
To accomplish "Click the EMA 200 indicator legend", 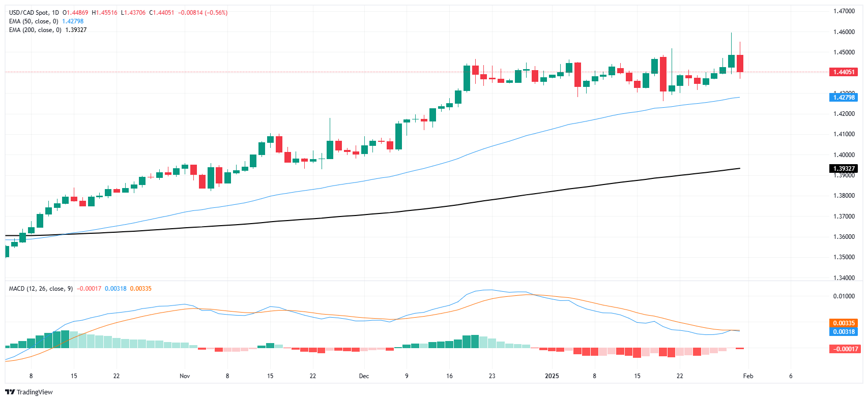I will click(x=35, y=30).
